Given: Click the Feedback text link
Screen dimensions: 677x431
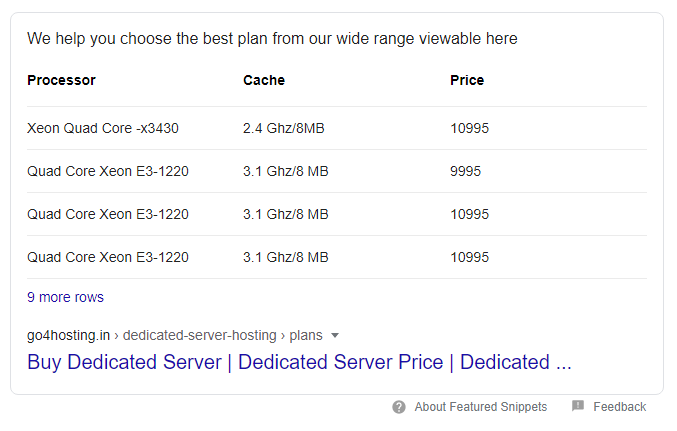Looking at the screenshot, I should (x=620, y=407).
